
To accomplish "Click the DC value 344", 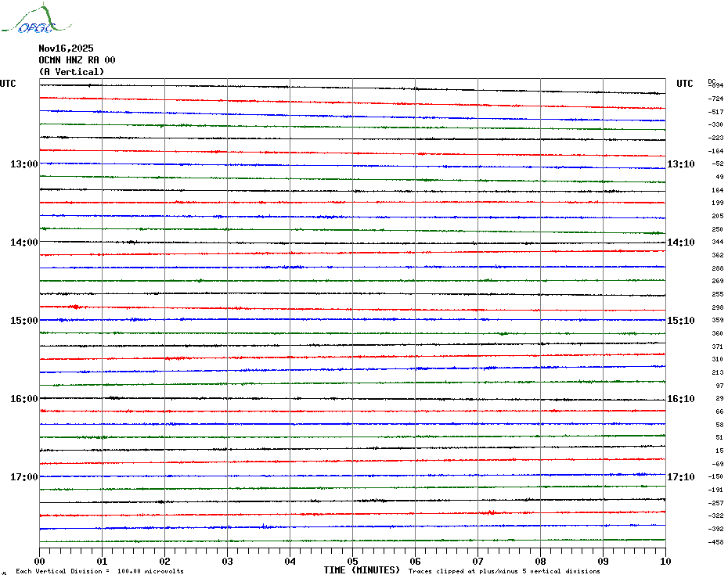I will [718, 242].
